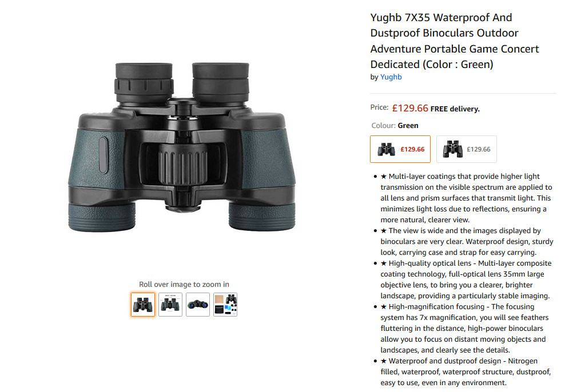Click the large binoculars product image
The height and width of the screenshot is (392, 565).
(x=182, y=147)
